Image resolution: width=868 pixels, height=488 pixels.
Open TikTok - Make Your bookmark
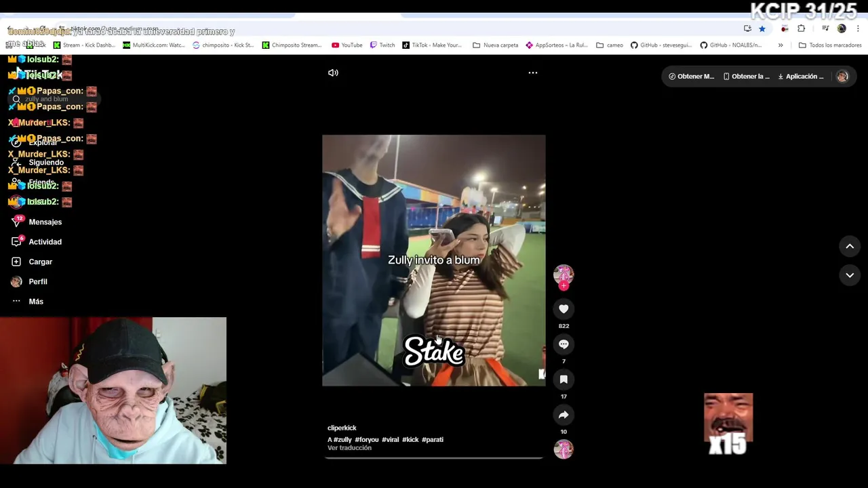pos(432,45)
